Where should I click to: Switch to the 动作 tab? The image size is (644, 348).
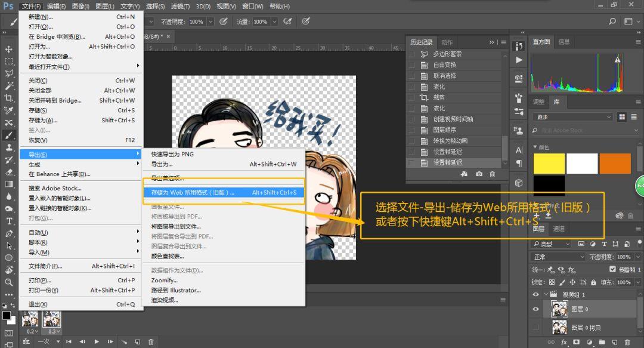(447, 42)
